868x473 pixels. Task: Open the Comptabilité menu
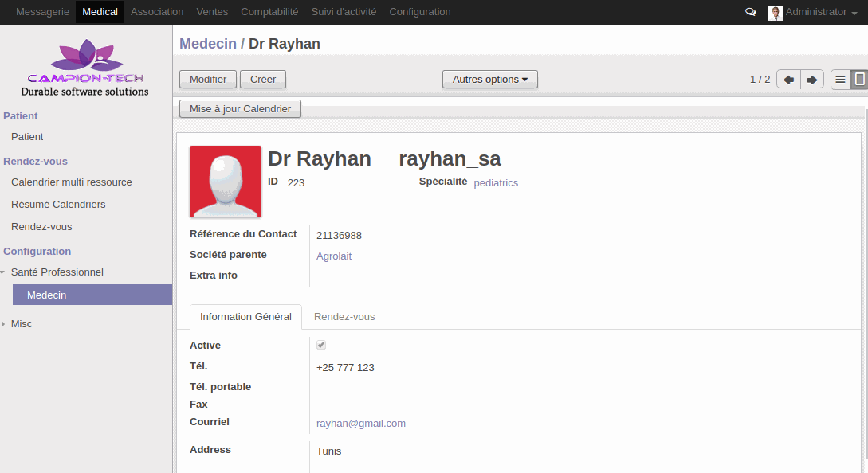(269, 12)
